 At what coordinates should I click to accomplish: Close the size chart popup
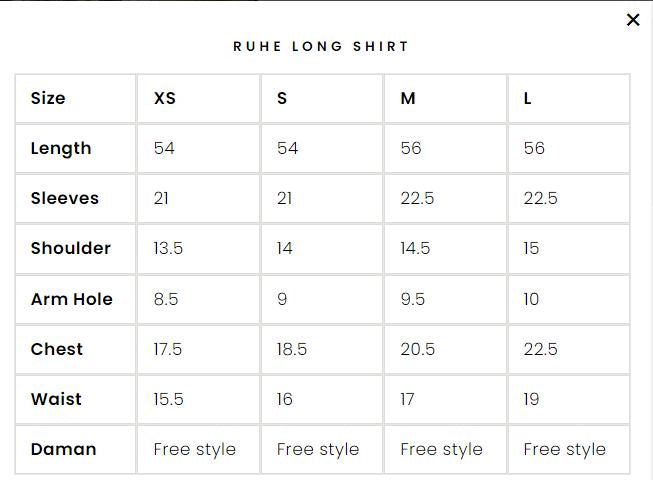(x=632, y=20)
